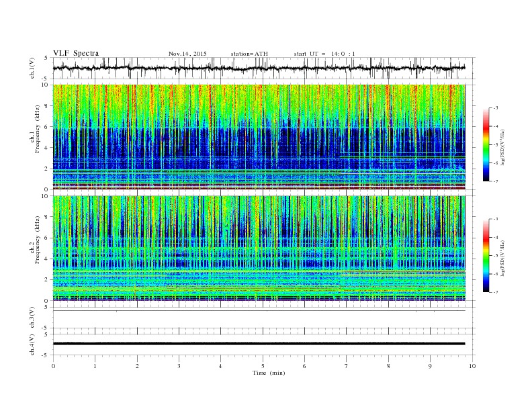The height and width of the screenshot is (411, 532).
Task: Click the "-3" value atop ch.1 color bar
Action: (496, 108)
